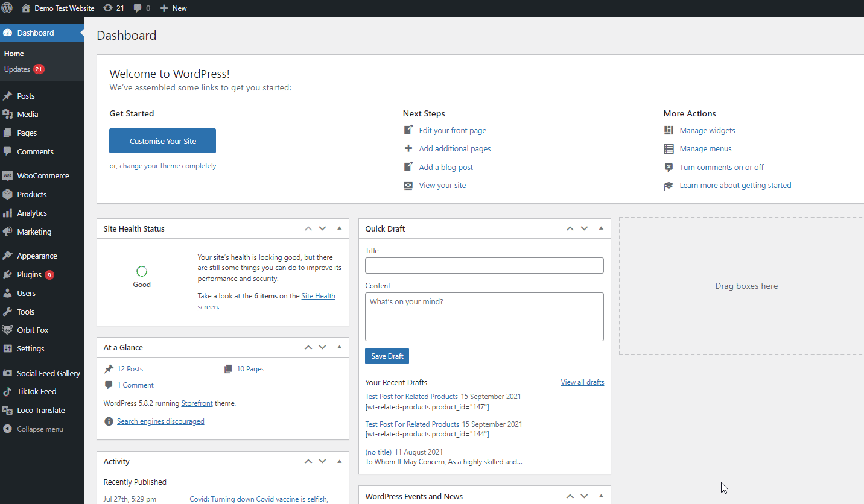Move Quick Draft box down
This screenshot has height=504, width=864.
(584, 228)
